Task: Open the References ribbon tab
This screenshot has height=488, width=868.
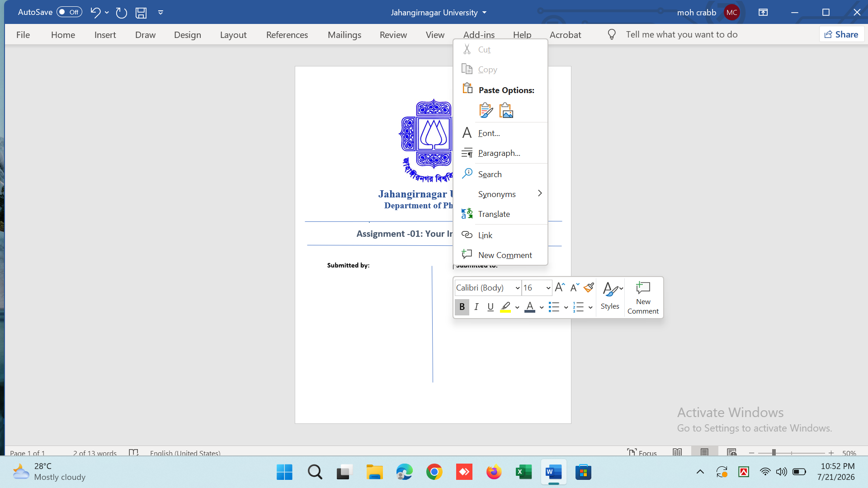Action: [287, 35]
